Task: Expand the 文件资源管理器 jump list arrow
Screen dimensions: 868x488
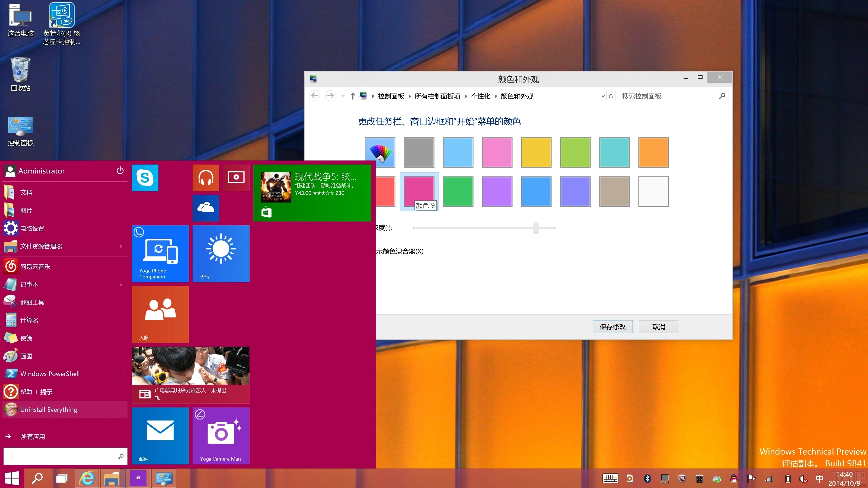Action: coord(121,246)
